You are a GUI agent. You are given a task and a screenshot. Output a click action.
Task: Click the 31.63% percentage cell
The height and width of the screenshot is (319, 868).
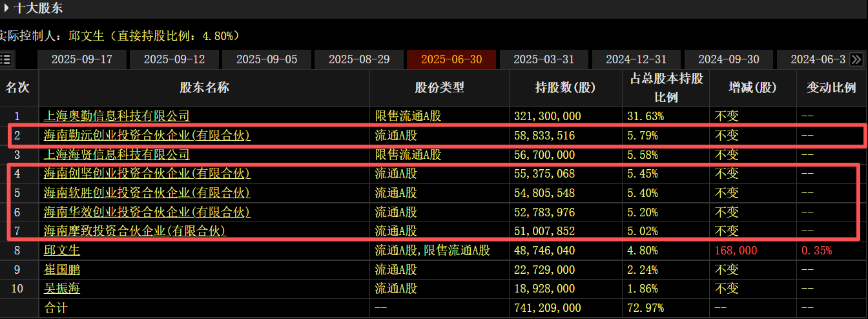coord(645,116)
